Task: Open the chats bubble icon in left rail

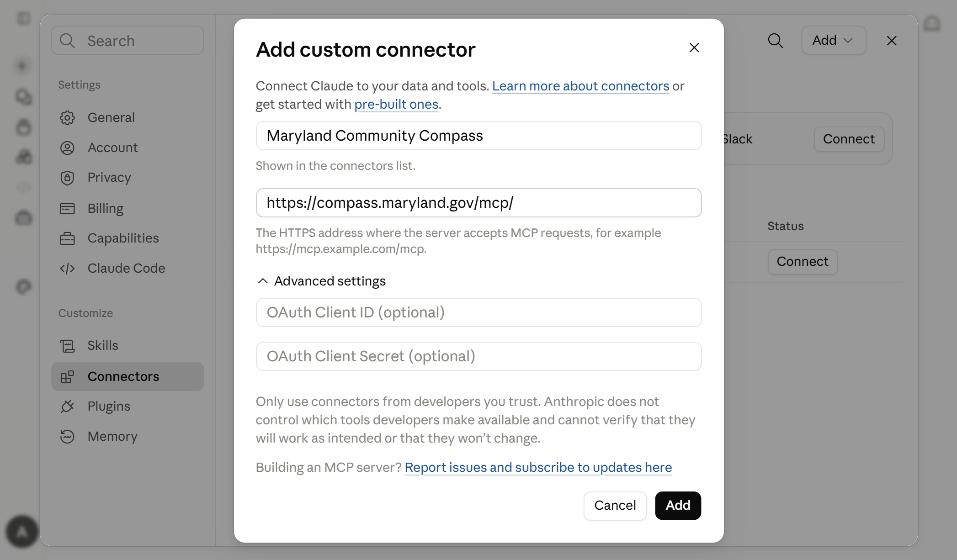Action: 24,97
